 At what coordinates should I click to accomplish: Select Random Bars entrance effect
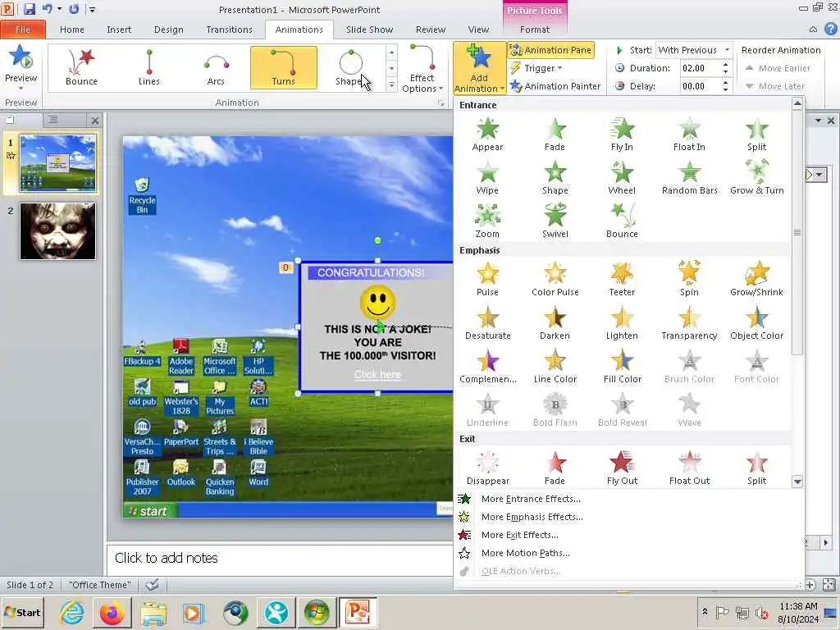click(689, 178)
